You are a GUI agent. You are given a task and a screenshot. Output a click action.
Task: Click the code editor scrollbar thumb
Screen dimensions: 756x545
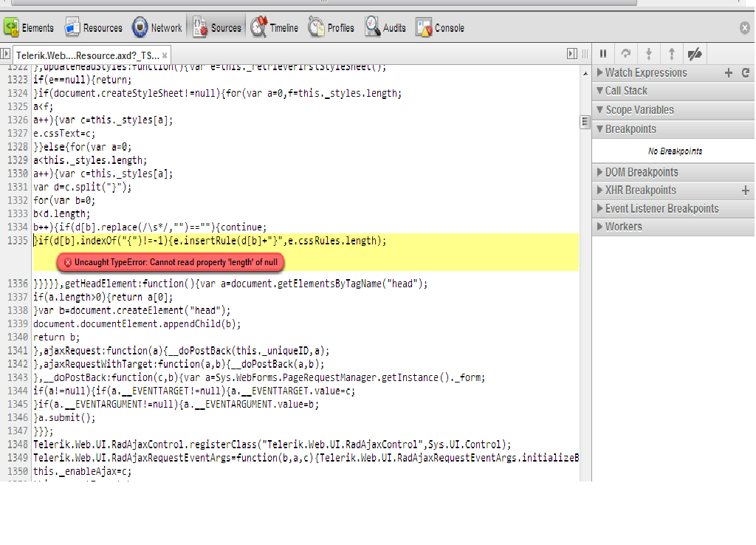(x=585, y=122)
